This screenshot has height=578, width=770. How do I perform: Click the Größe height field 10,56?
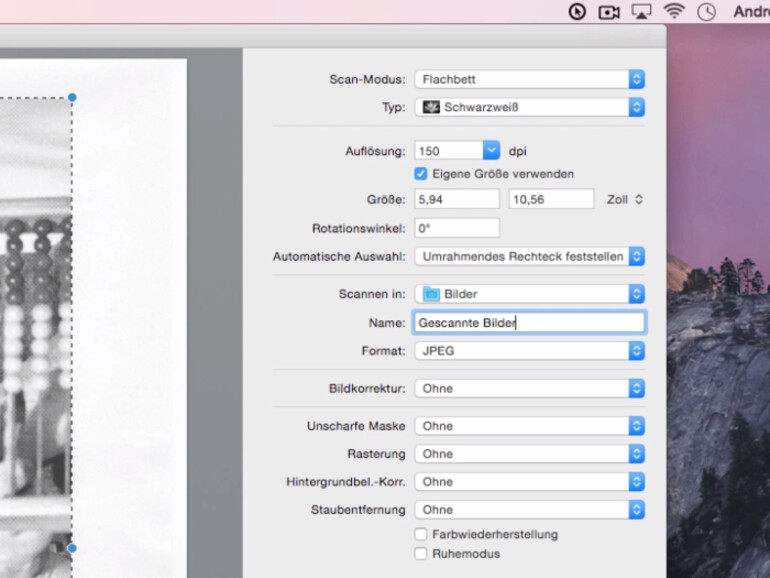pyautogui.click(x=551, y=199)
